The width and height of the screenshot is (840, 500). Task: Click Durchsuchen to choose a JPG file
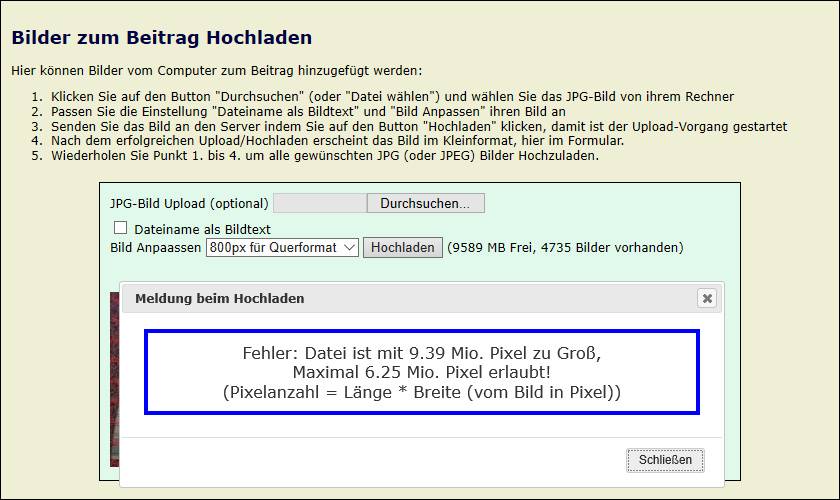tap(425, 203)
